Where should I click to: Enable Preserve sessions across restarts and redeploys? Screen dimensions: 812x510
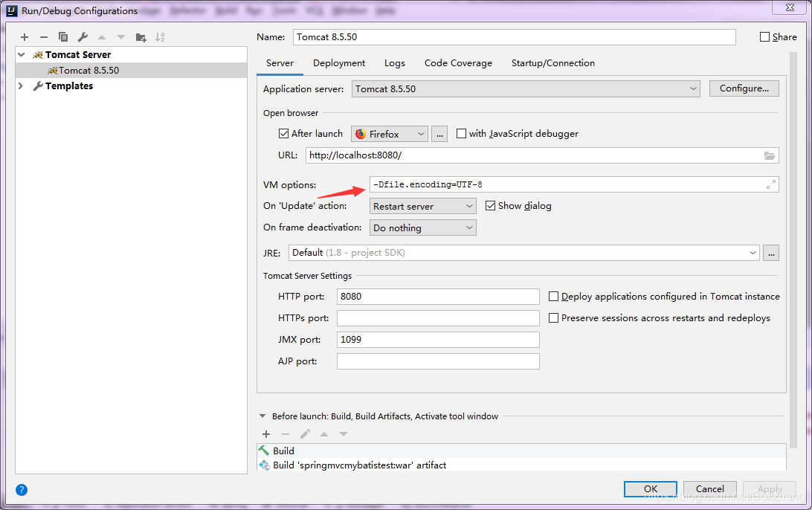point(553,318)
